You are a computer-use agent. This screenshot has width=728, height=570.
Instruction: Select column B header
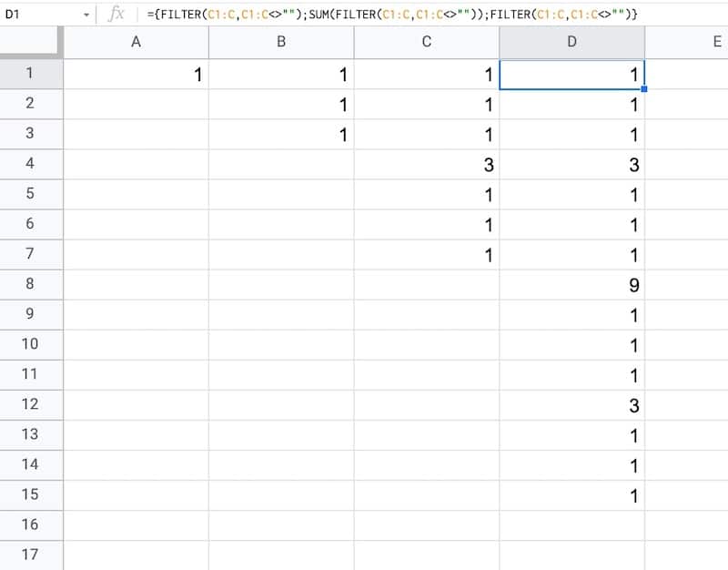pyautogui.click(x=281, y=42)
